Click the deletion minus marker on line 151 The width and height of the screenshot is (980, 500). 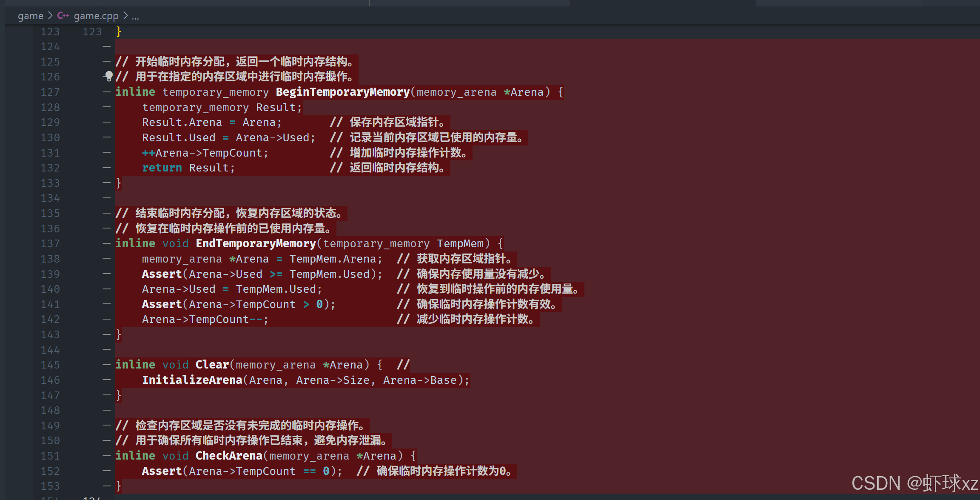107,456
